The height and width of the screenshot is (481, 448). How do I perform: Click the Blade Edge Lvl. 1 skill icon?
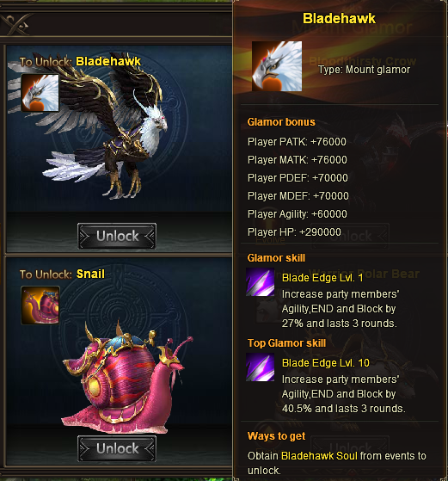[261, 282]
